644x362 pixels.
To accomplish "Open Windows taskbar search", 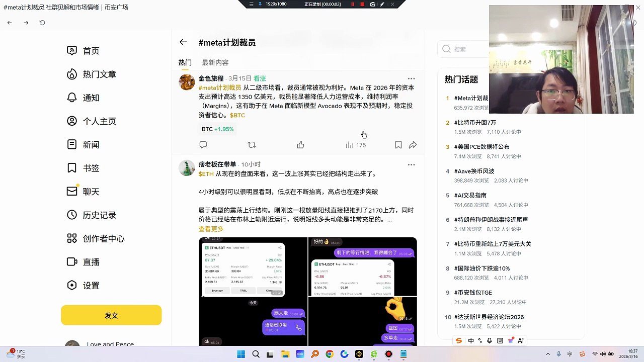I will pos(256,354).
